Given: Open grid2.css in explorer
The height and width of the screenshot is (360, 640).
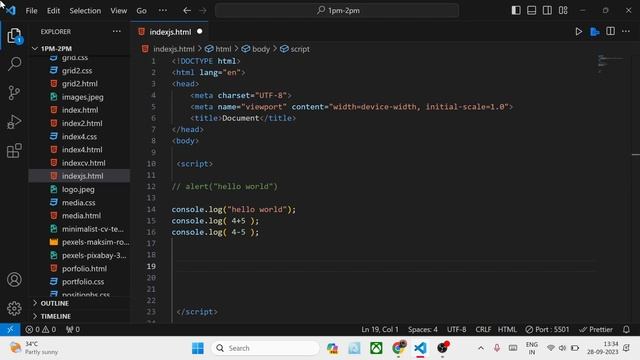Looking at the screenshot, I should [x=77, y=71].
